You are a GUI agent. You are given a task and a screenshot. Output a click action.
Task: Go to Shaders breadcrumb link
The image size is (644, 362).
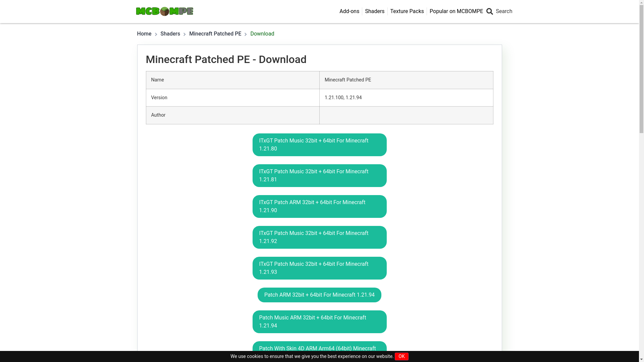tap(170, 34)
